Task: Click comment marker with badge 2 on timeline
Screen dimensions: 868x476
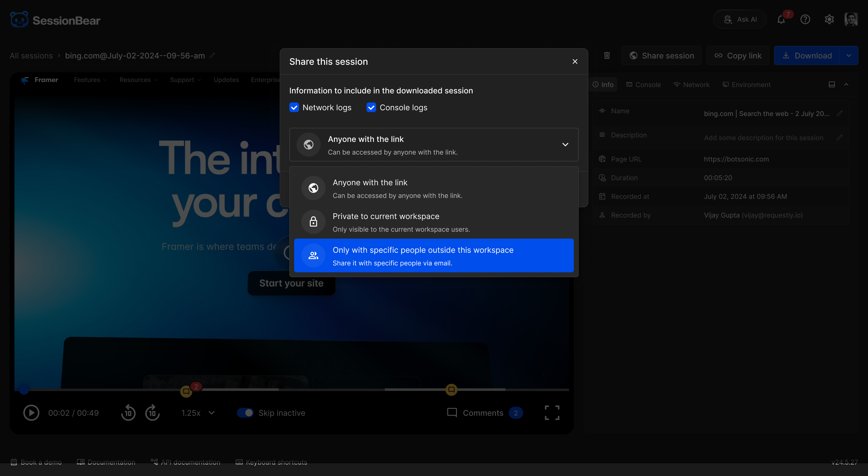Action: pyautogui.click(x=186, y=391)
